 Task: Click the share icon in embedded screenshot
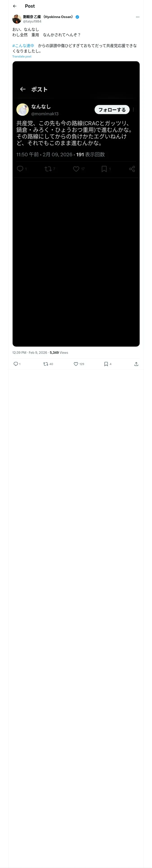132,169
